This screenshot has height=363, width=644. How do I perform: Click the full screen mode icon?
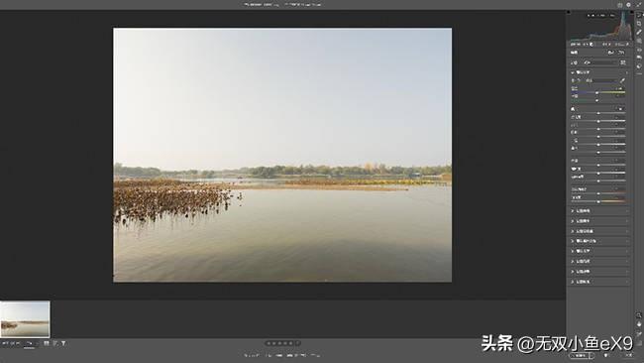pos(638,5)
